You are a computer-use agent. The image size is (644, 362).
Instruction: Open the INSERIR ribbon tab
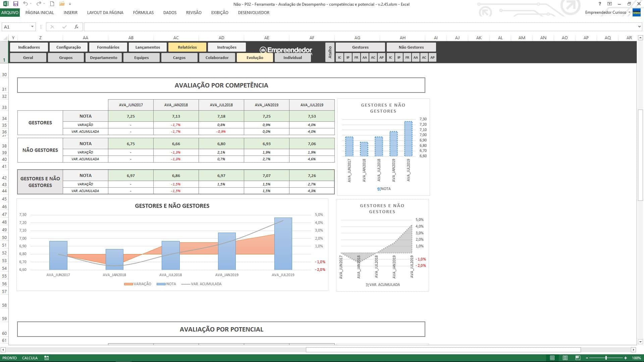pyautogui.click(x=70, y=12)
